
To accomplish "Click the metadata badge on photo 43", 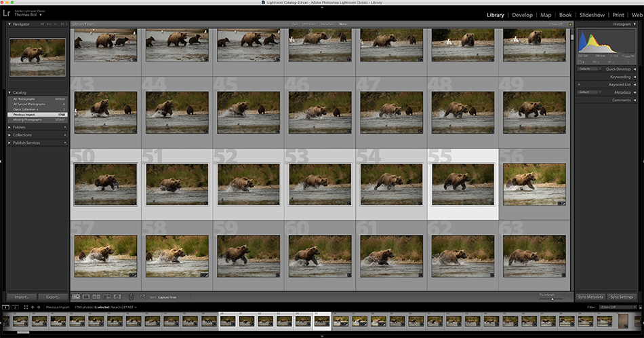I will pos(134,131).
